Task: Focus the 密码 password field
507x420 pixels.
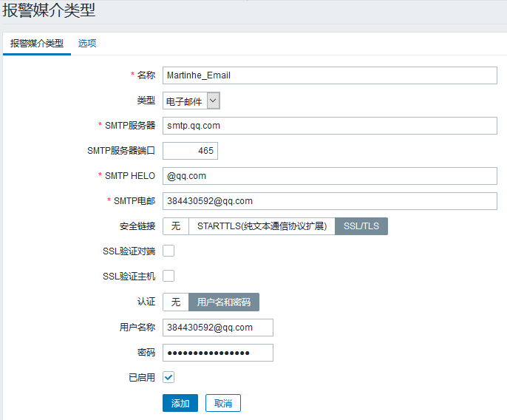Action: tap(218, 353)
